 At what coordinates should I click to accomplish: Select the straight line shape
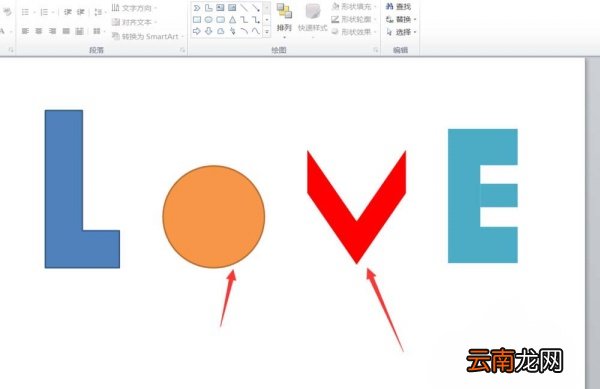click(244, 8)
